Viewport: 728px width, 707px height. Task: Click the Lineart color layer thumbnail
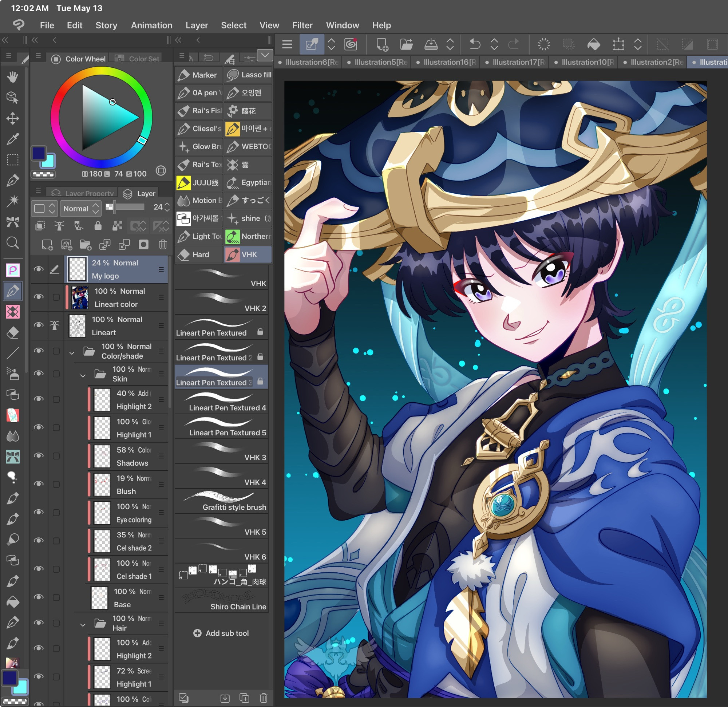click(x=80, y=297)
